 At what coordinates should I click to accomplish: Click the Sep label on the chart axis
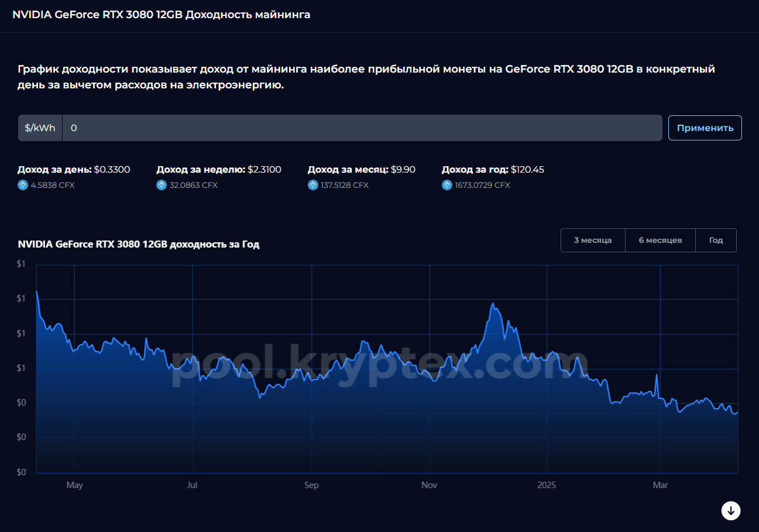[x=311, y=485]
